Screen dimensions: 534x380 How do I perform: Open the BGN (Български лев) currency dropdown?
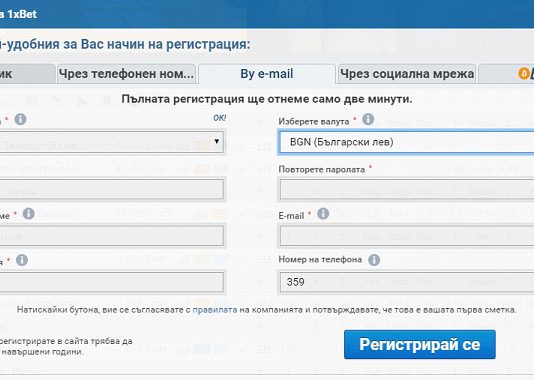pyautogui.click(x=406, y=142)
